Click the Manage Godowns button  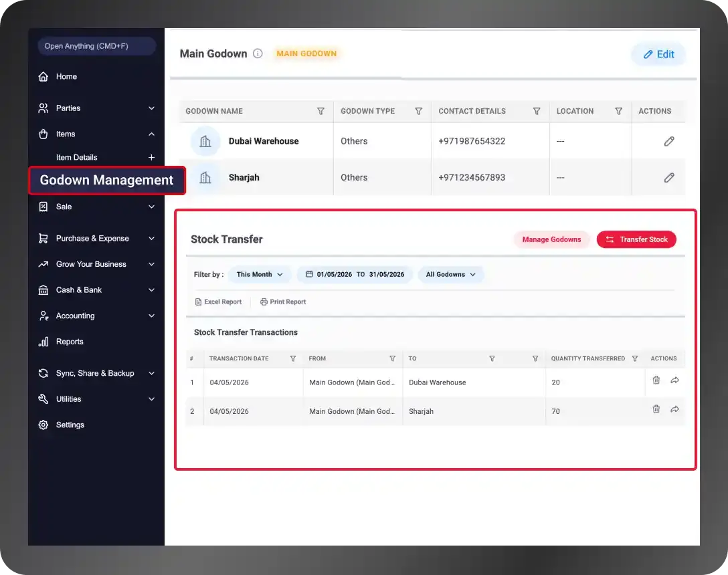point(551,239)
